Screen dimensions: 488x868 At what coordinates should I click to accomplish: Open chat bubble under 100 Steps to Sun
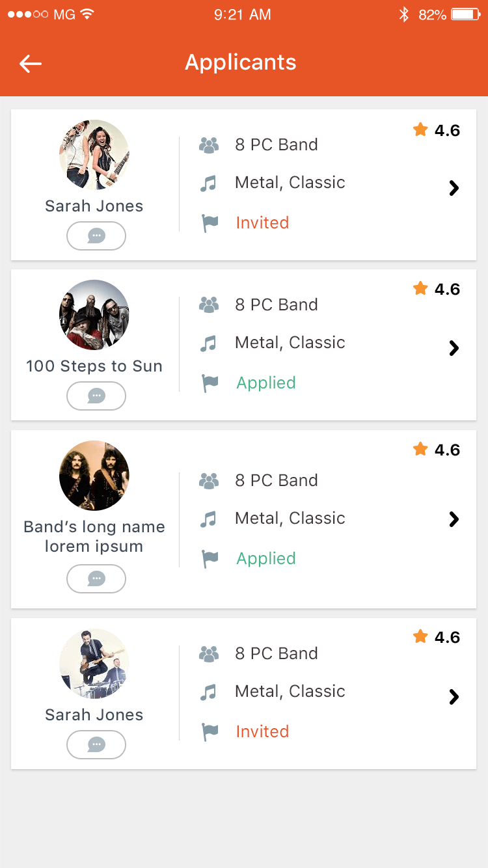click(x=96, y=396)
